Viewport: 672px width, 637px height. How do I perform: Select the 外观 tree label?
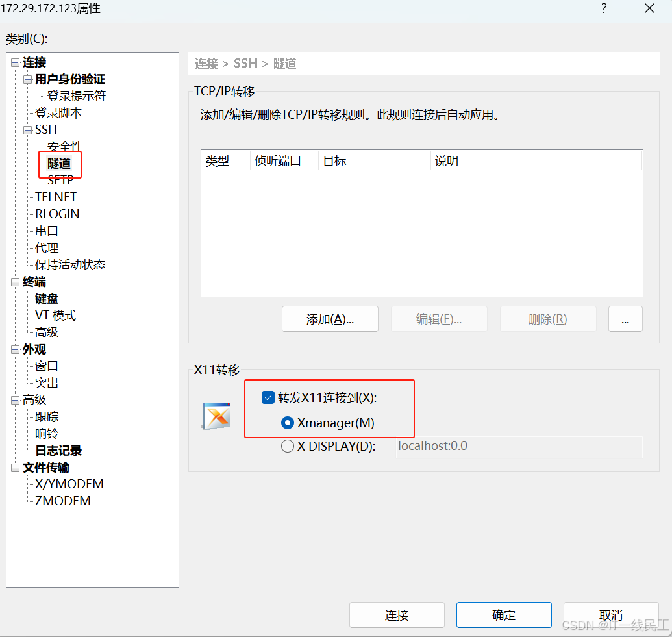click(x=34, y=349)
